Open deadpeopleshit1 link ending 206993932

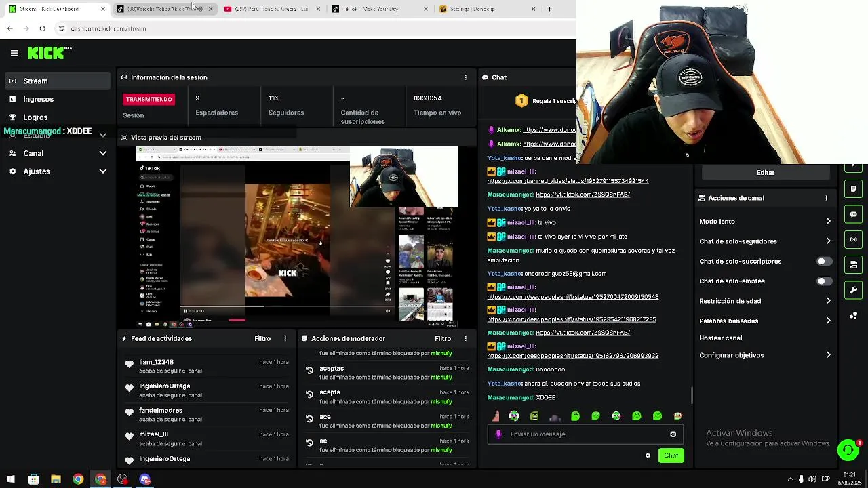(x=572, y=356)
